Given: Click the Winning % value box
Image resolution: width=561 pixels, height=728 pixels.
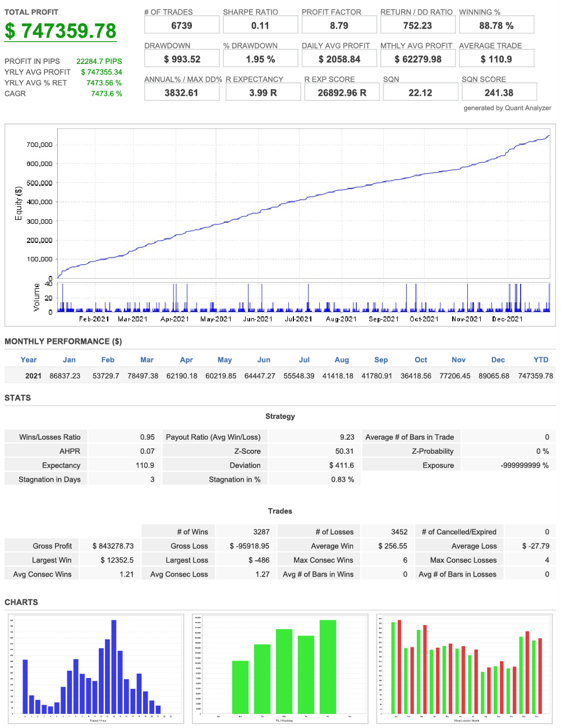Looking at the screenshot, I should (496, 25).
